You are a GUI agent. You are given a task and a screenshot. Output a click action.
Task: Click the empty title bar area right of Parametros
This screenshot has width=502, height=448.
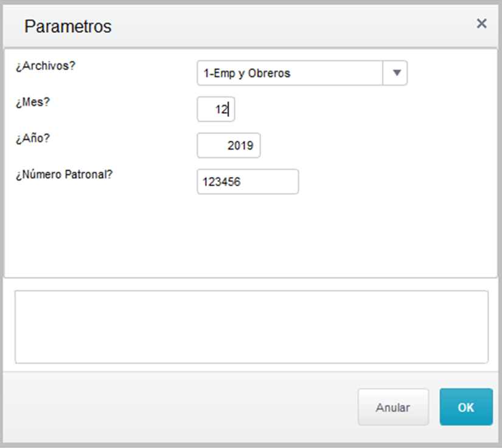click(x=292, y=26)
